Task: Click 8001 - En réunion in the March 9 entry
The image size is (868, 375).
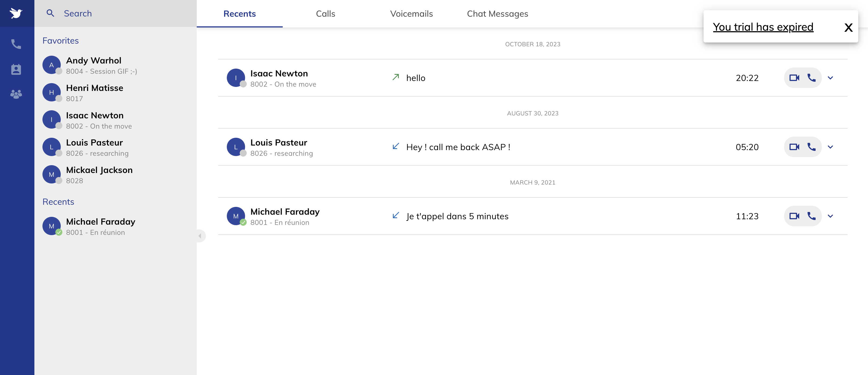Action: pyautogui.click(x=280, y=222)
